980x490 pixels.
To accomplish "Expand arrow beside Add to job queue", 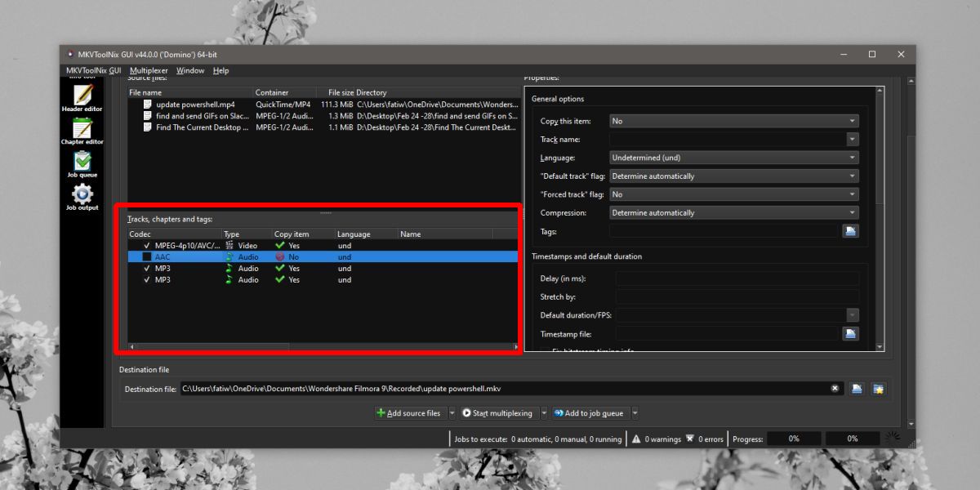I will pyautogui.click(x=635, y=413).
